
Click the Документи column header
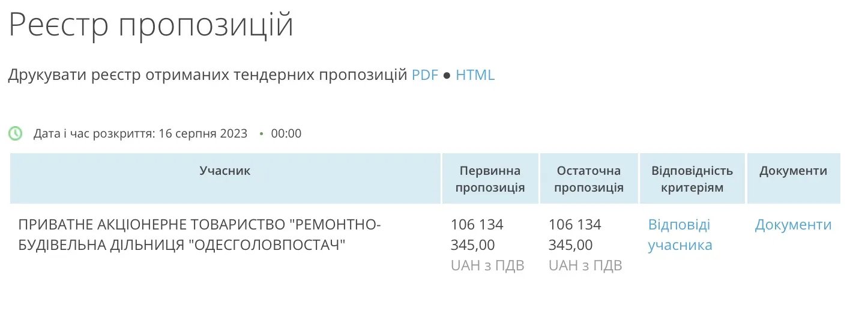[x=793, y=171]
